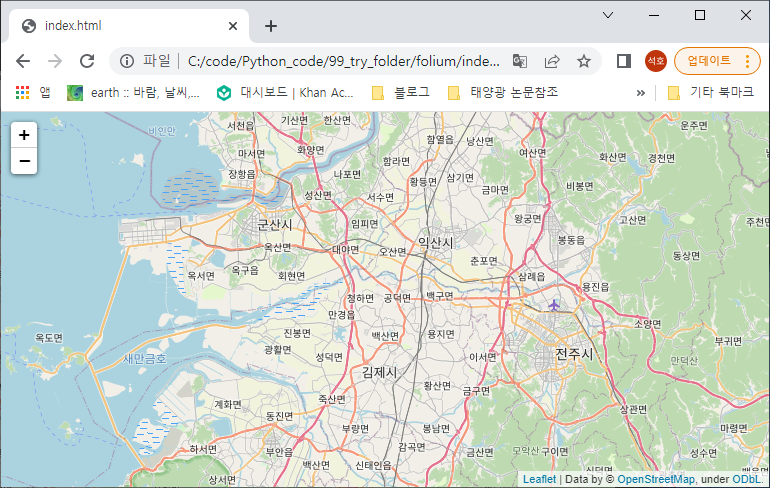Screen dimensions: 770x488
Task: Click the 동상면 label on the map
Action: [x=686, y=255]
